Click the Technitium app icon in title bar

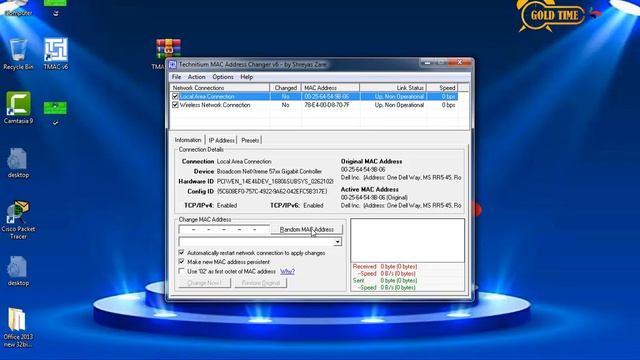pos(173,64)
